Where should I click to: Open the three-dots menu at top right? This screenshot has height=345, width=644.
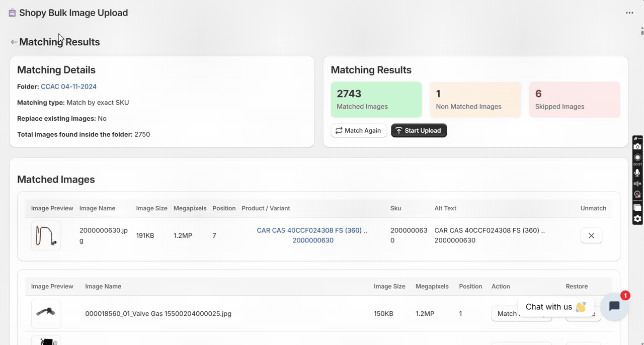click(x=629, y=13)
